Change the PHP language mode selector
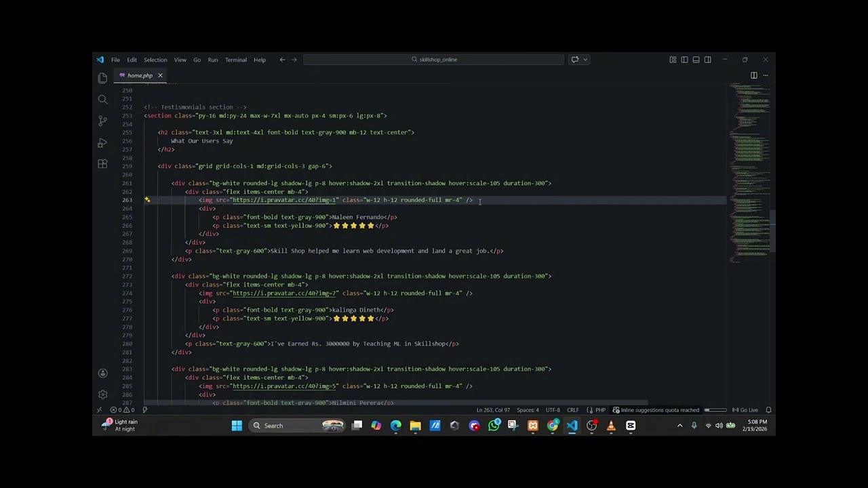The width and height of the screenshot is (868, 488). [x=601, y=410]
